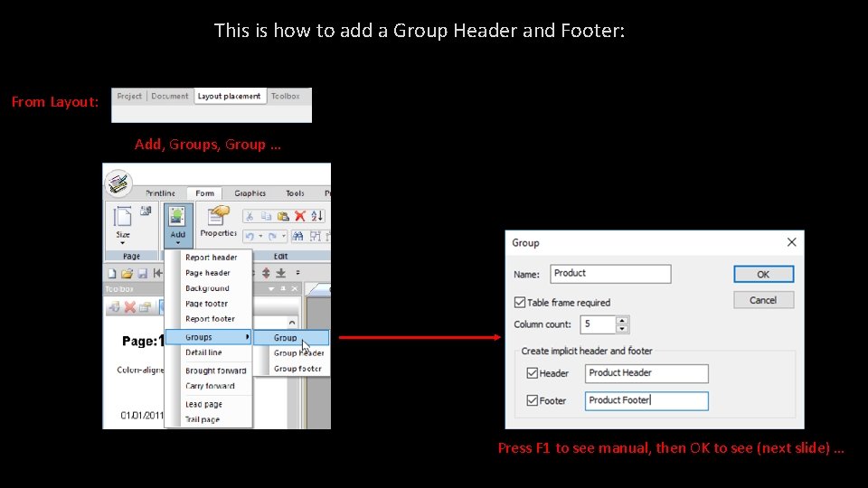The image size is (868, 488).
Task: Choose Detail line from Add menu
Action: [203, 352]
